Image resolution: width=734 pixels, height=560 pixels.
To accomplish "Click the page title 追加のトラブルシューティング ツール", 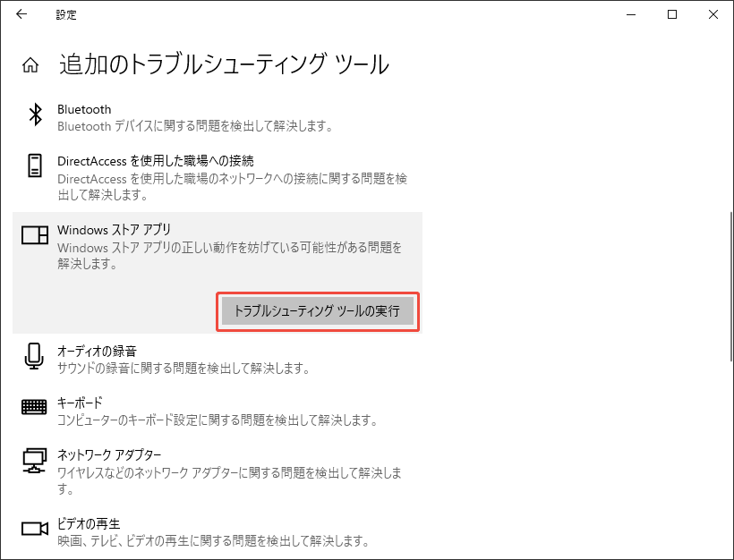I will 224,64.
